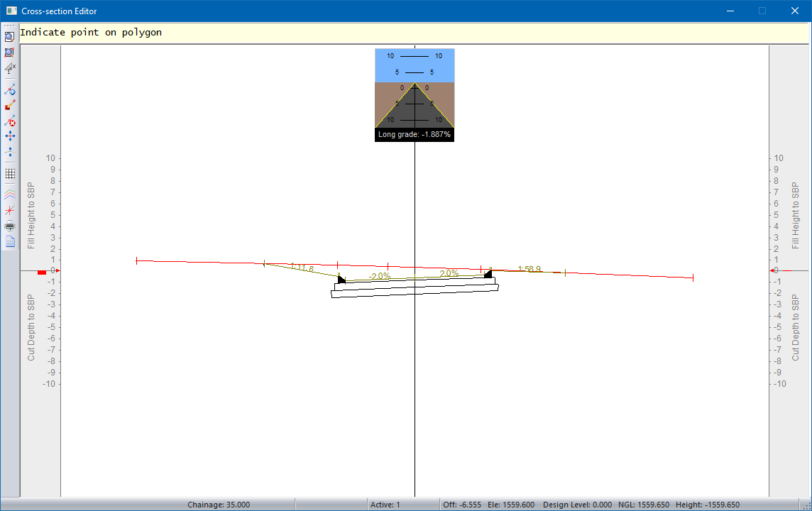
Task: Click the printer icon
Action: pyautogui.click(x=10, y=226)
